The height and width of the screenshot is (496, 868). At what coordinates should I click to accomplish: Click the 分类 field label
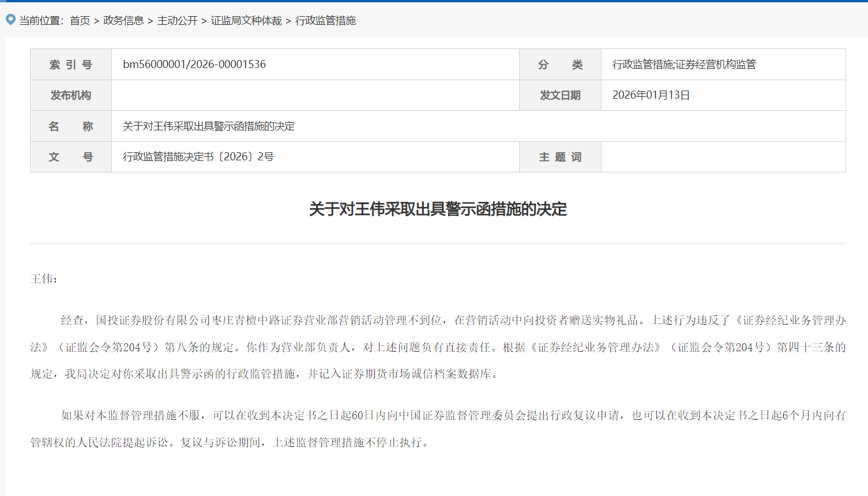pyautogui.click(x=560, y=64)
